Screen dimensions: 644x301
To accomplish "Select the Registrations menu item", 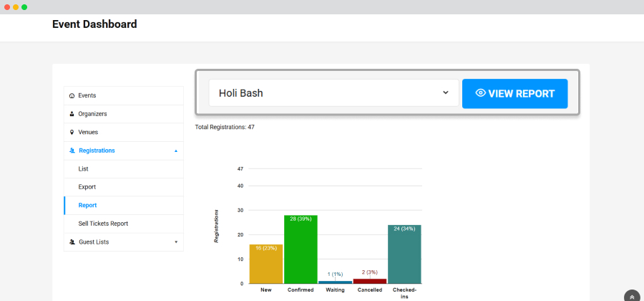I will [x=124, y=150].
